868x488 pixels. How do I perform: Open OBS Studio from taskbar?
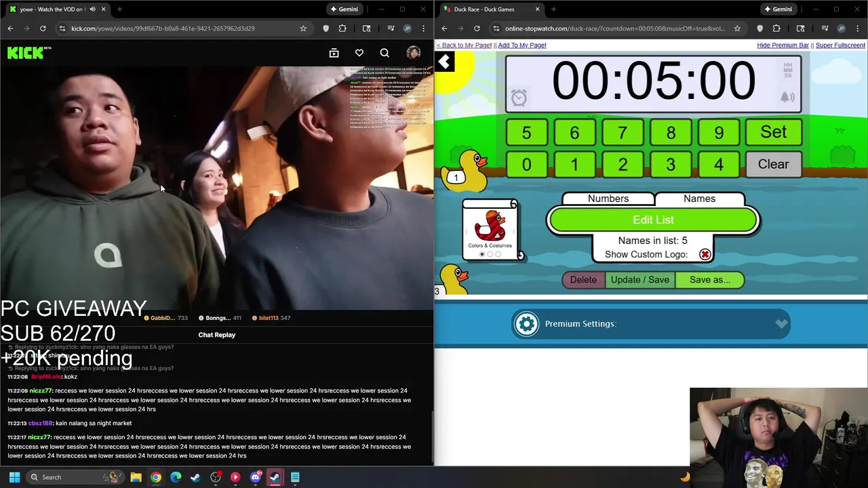(215, 477)
